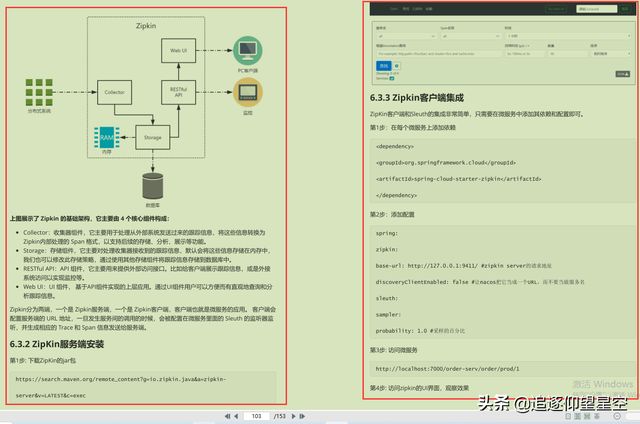Click the closing </dependency> tag line
This screenshot has height=424, width=640.
(x=396, y=195)
